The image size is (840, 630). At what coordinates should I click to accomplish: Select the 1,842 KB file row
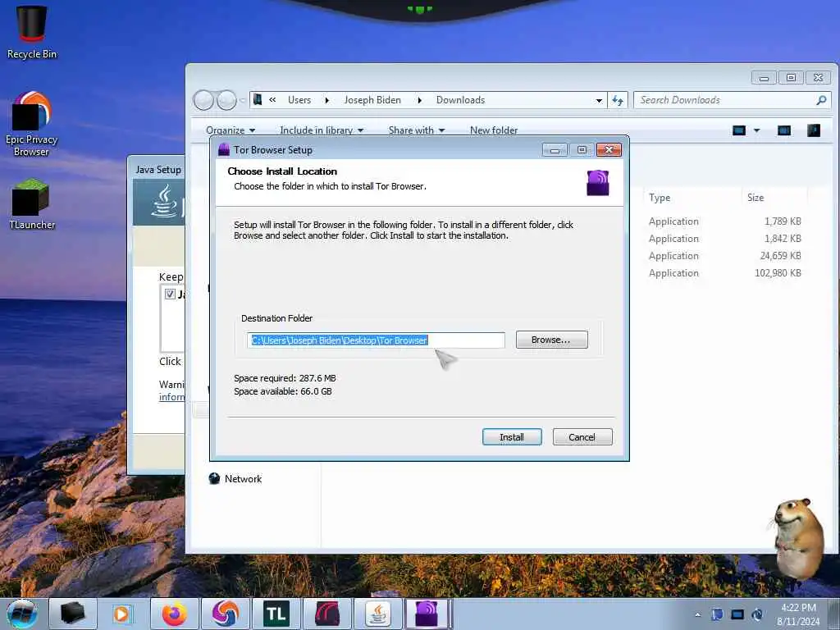coord(724,239)
